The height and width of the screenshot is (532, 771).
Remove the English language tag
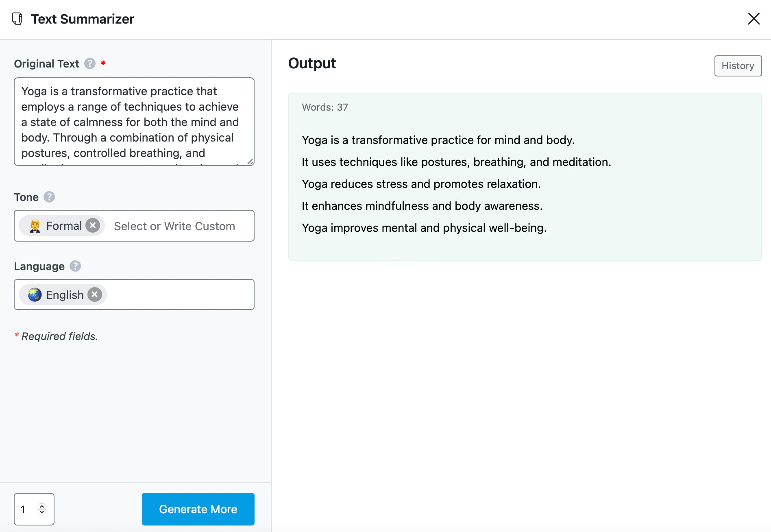tap(94, 294)
